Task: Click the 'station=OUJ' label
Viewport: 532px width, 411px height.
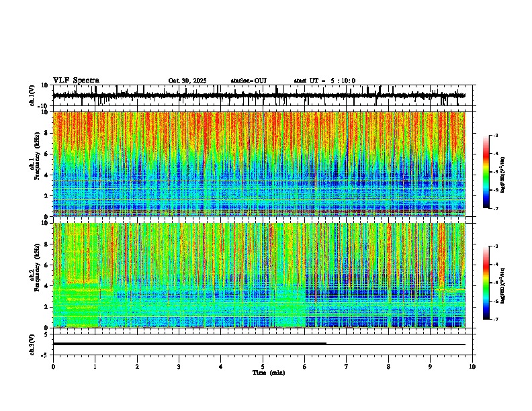Action: [249, 81]
